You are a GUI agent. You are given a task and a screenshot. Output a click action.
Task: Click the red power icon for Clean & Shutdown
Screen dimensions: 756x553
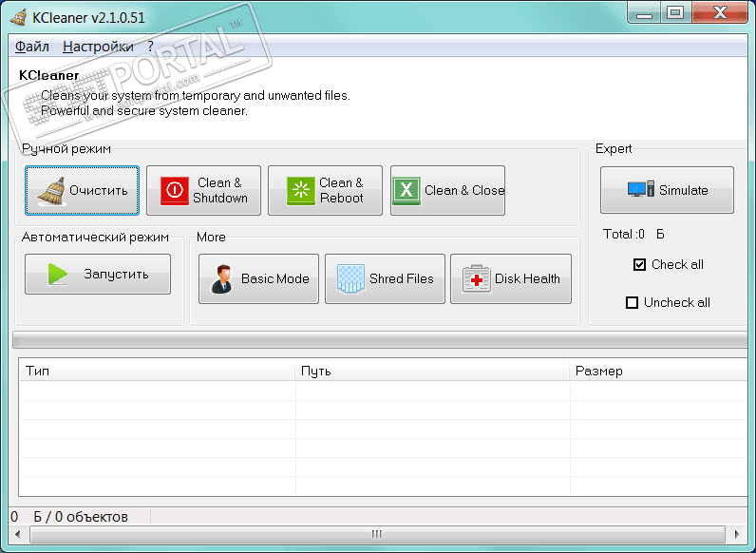point(175,191)
